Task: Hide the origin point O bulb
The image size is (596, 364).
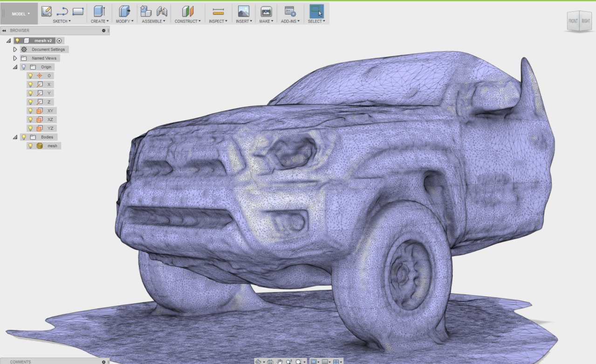Action: 30,76
